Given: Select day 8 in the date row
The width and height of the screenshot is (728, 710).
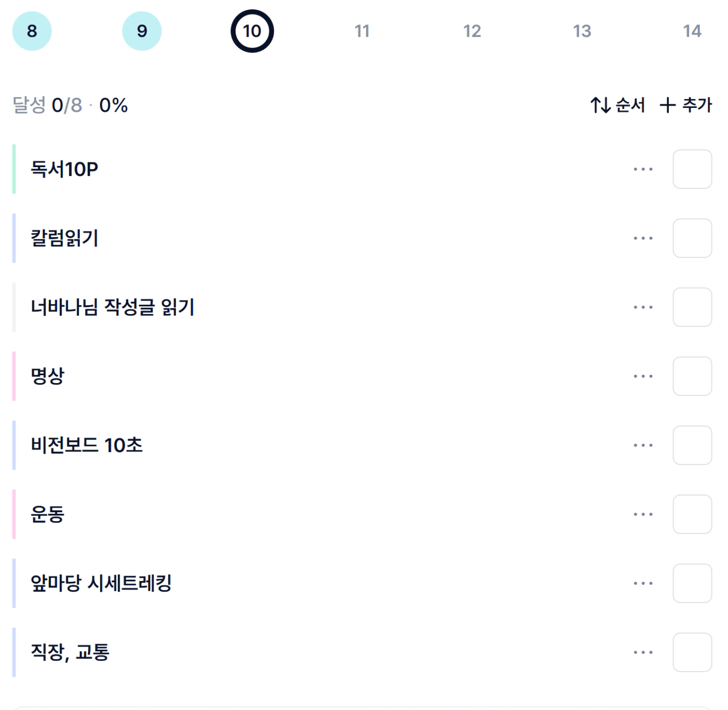Looking at the screenshot, I should [32, 31].
